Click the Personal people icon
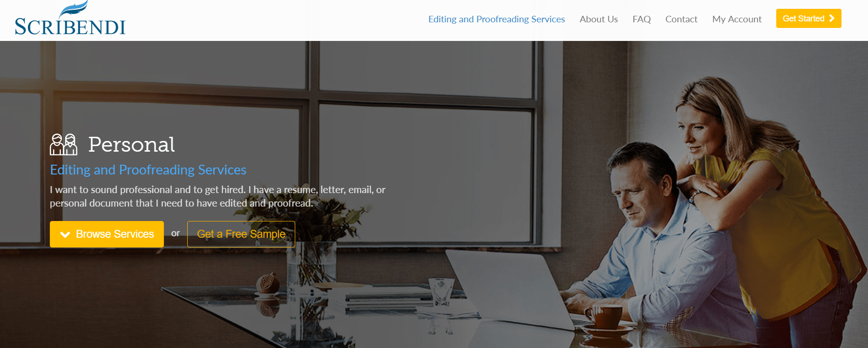This screenshot has width=868, height=348. [x=63, y=144]
